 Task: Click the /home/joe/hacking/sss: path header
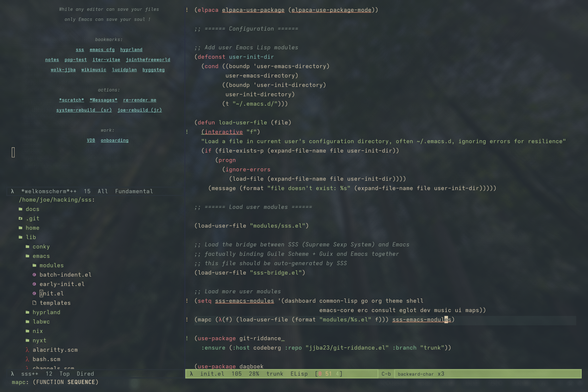57,200
